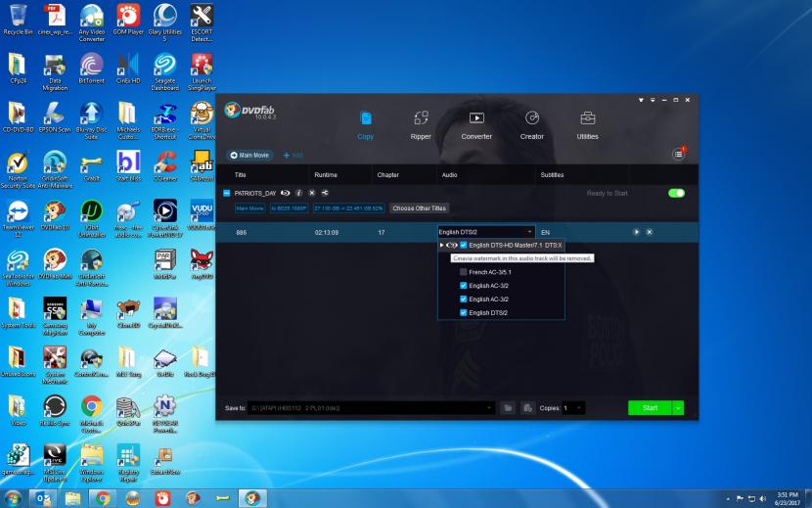Uncheck the English DTS-HD Master/7.1 track

point(464,245)
